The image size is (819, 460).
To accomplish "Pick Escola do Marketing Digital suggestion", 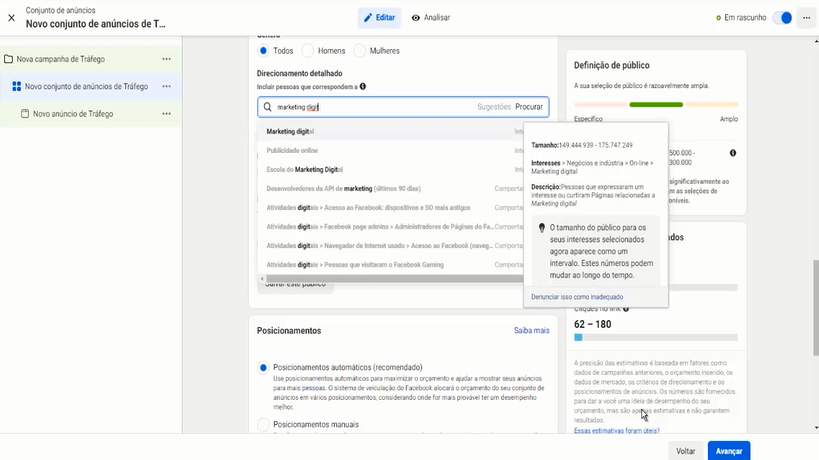I will pyautogui.click(x=391, y=170).
